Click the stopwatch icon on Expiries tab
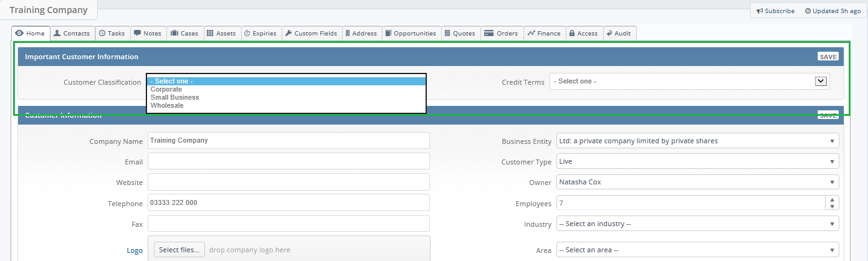This screenshot has width=868, height=261. (x=247, y=33)
